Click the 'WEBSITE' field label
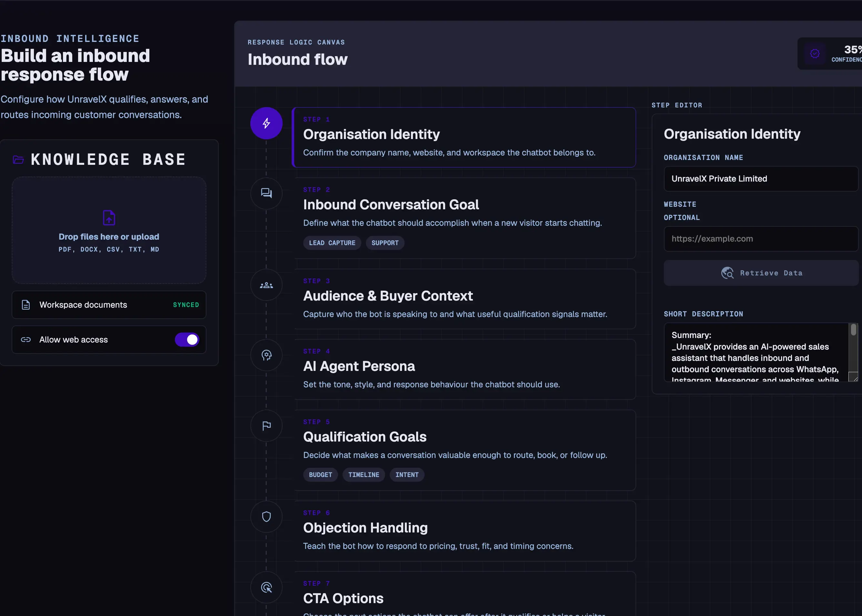Screen dimensions: 862x616 [x=680, y=204]
